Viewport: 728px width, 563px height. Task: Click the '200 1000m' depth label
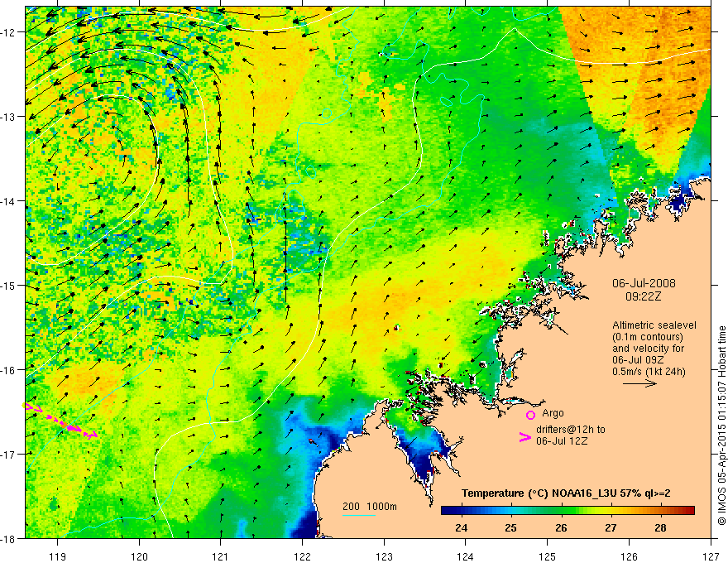(370, 507)
